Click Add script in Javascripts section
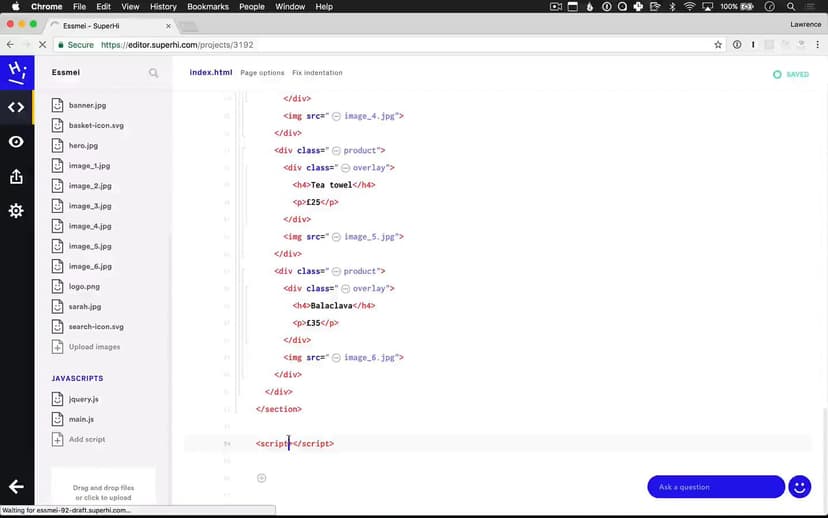 pos(86,440)
